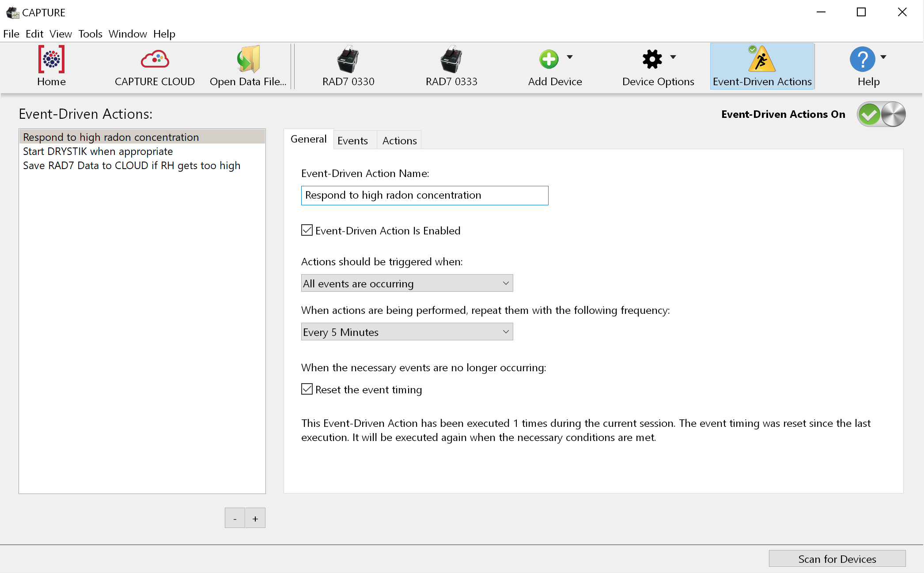Click the Device Options gear icon
This screenshot has height=573, width=924.
(652, 59)
